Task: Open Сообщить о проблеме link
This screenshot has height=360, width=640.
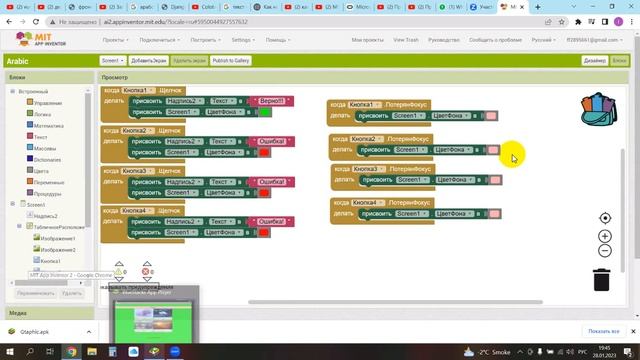Action: (496, 40)
